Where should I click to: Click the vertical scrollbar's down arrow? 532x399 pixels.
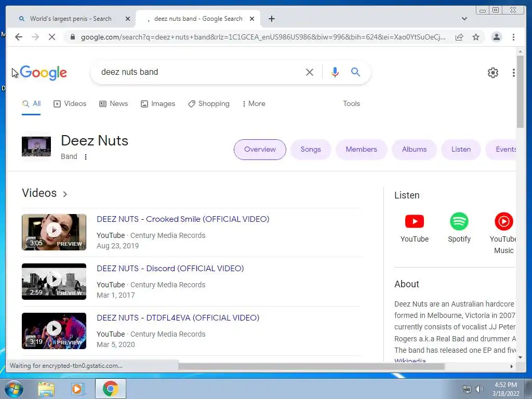[x=520, y=357]
